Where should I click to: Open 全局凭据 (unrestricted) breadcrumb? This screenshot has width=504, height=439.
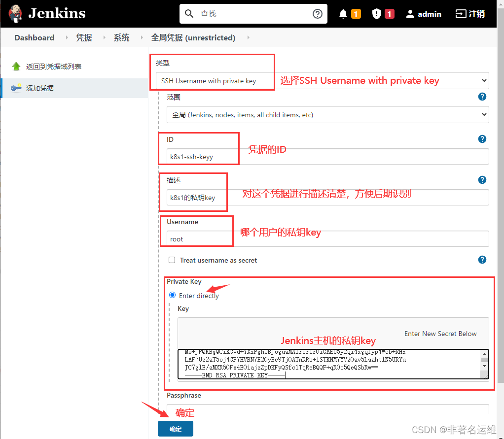point(193,37)
